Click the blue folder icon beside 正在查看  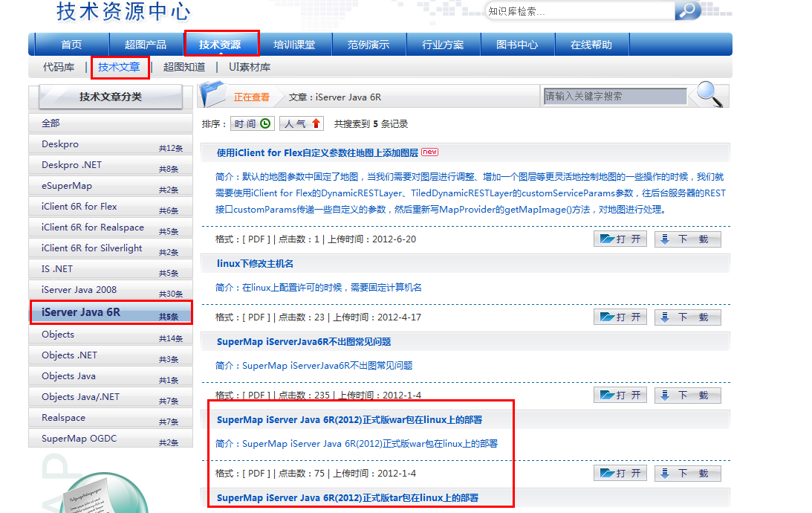(212, 94)
